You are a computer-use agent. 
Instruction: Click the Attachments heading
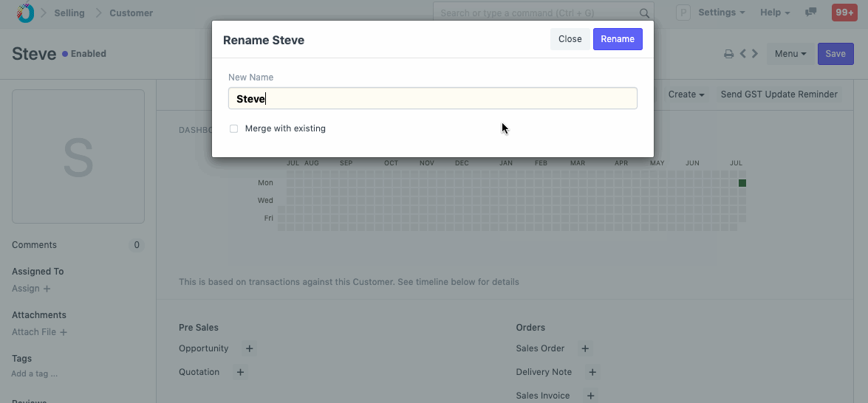pyautogui.click(x=38, y=315)
